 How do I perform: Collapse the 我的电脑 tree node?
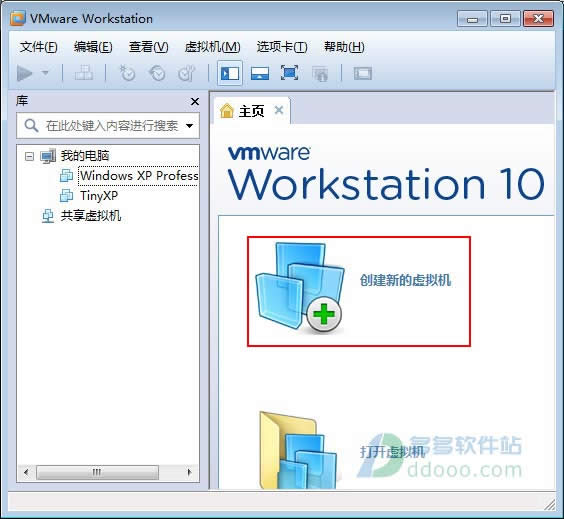pos(29,156)
